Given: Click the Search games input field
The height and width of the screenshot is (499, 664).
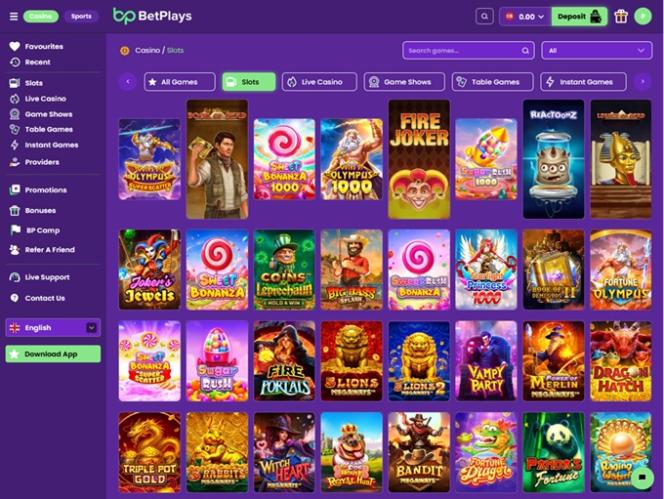Looking at the screenshot, I should [x=468, y=50].
